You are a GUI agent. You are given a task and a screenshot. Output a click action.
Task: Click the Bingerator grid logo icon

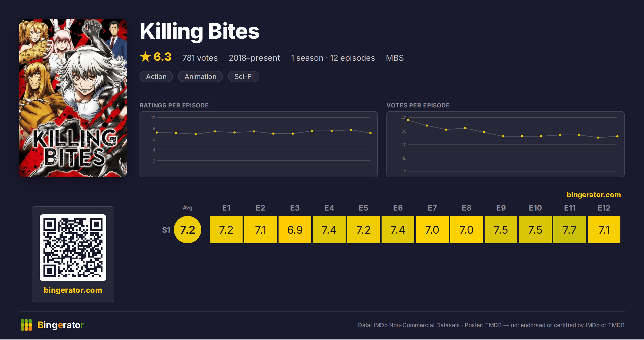pyautogui.click(x=26, y=325)
